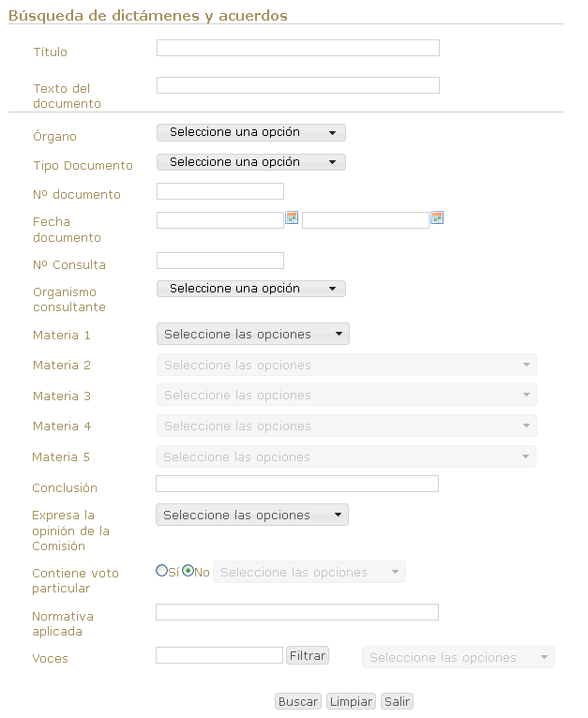
Task: Click the Nº Consulta input field
Action: [220, 261]
